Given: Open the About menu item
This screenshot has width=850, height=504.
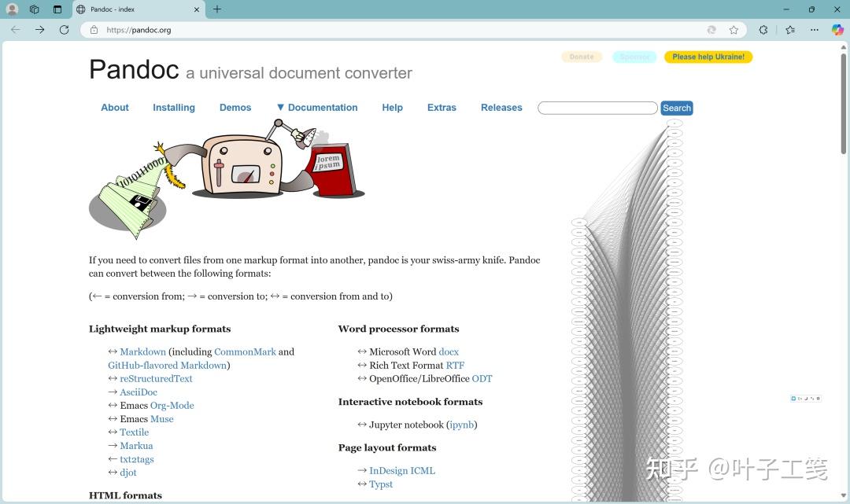Looking at the screenshot, I should (x=114, y=107).
